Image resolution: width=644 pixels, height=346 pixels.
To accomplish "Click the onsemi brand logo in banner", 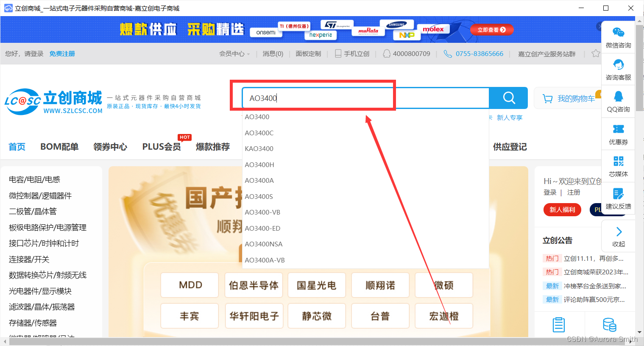I will (266, 32).
